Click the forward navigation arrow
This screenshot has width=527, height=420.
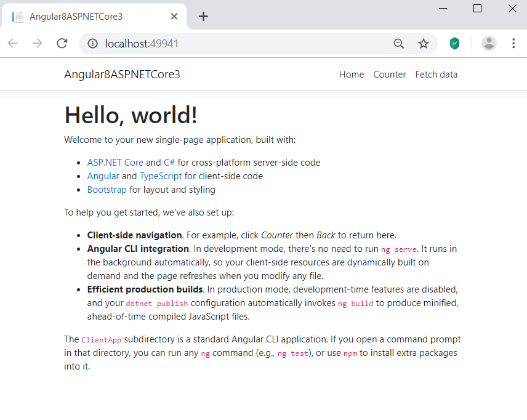(x=37, y=43)
